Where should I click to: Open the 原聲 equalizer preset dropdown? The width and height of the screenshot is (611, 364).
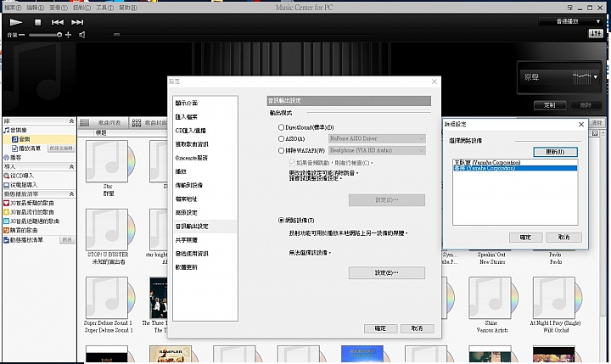click(559, 77)
